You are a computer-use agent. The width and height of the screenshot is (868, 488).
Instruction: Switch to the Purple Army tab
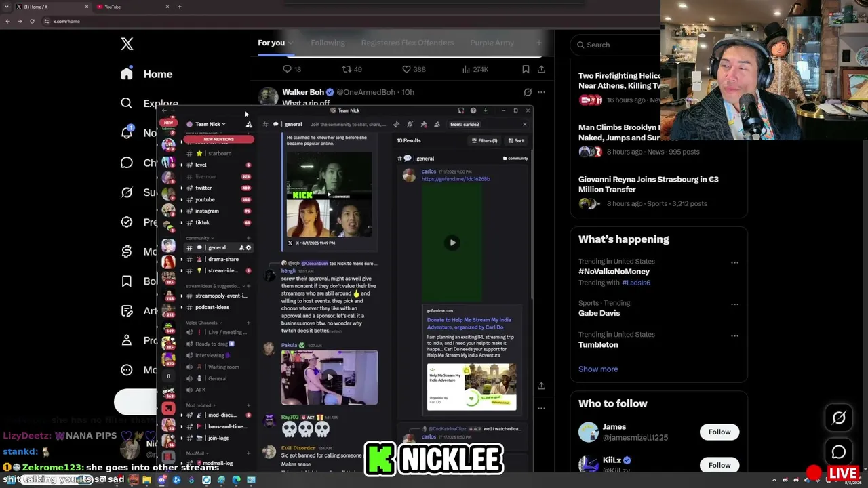click(x=492, y=43)
